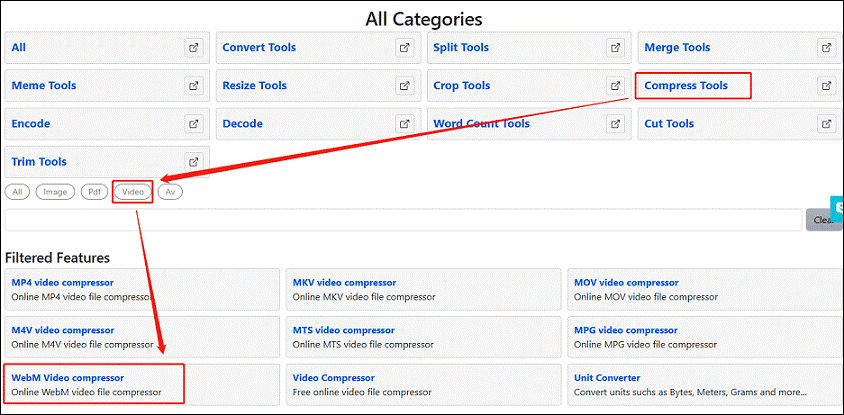Open M4V video compressor
Viewport: 844px width, 415px height.
tap(62, 330)
